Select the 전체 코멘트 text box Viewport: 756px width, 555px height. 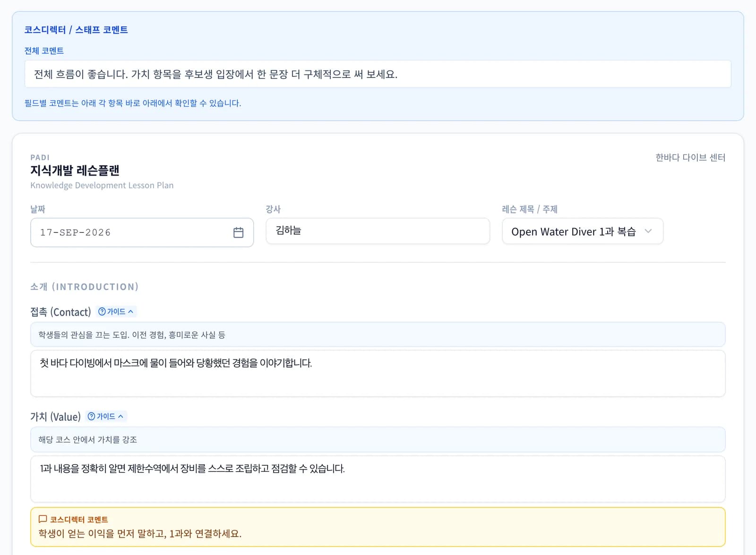tap(378, 74)
